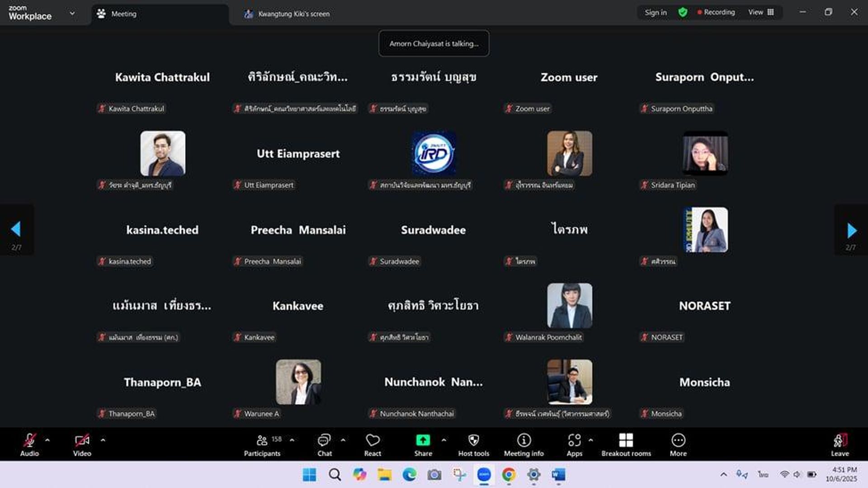Unmute the microphone with Audio button
The height and width of the screenshot is (488, 868).
[29, 445]
